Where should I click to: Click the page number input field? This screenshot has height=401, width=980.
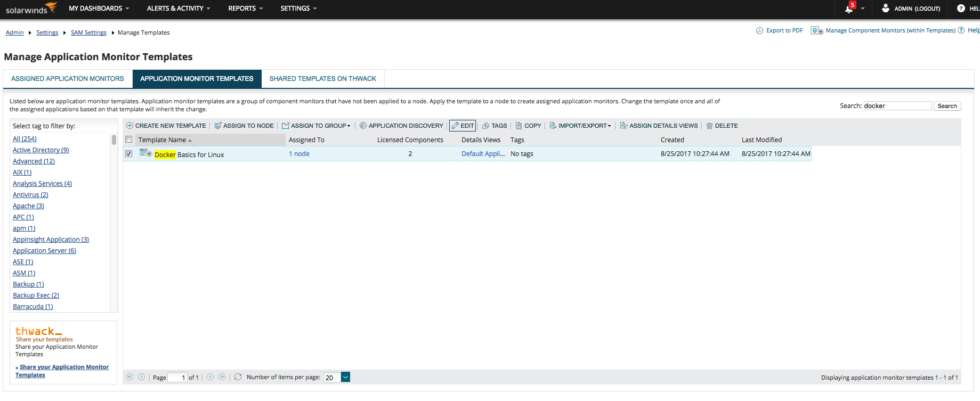177,378
